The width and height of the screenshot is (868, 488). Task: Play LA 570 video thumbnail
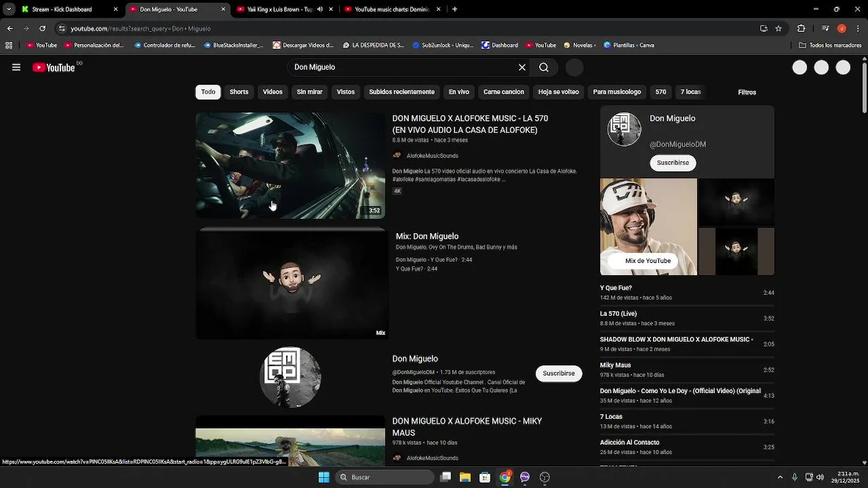290,165
